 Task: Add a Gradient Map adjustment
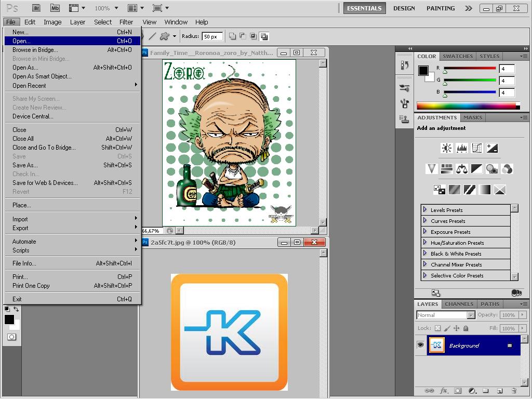(x=485, y=189)
